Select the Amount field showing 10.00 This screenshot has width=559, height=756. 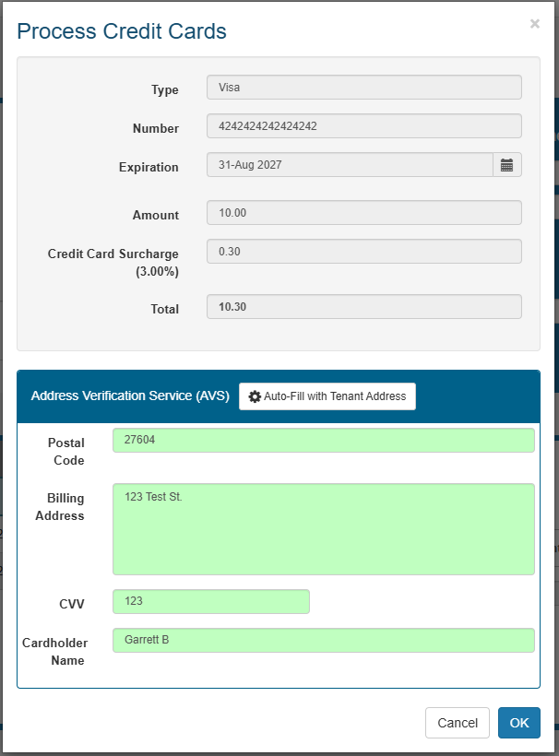364,213
